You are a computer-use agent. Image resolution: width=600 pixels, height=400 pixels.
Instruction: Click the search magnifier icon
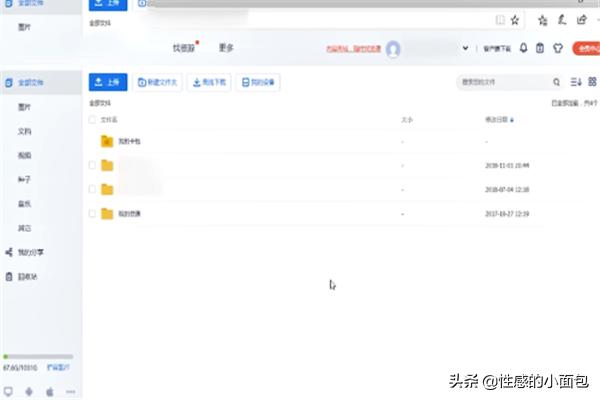pyautogui.click(x=557, y=82)
